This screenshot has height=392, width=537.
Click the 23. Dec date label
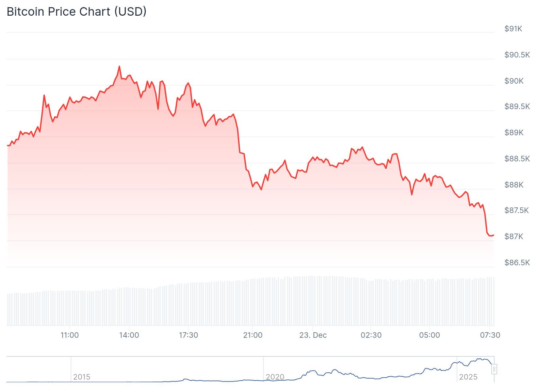pyautogui.click(x=313, y=335)
